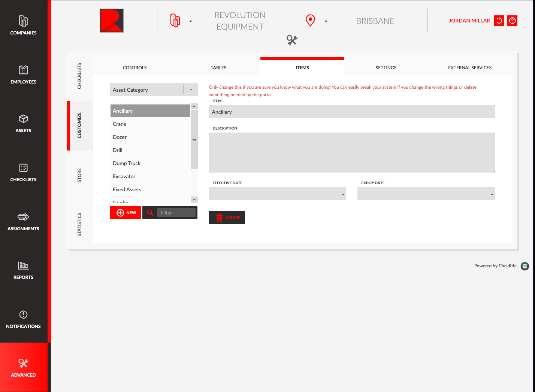Select Ancillary in the category list

click(x=150, y=111)
